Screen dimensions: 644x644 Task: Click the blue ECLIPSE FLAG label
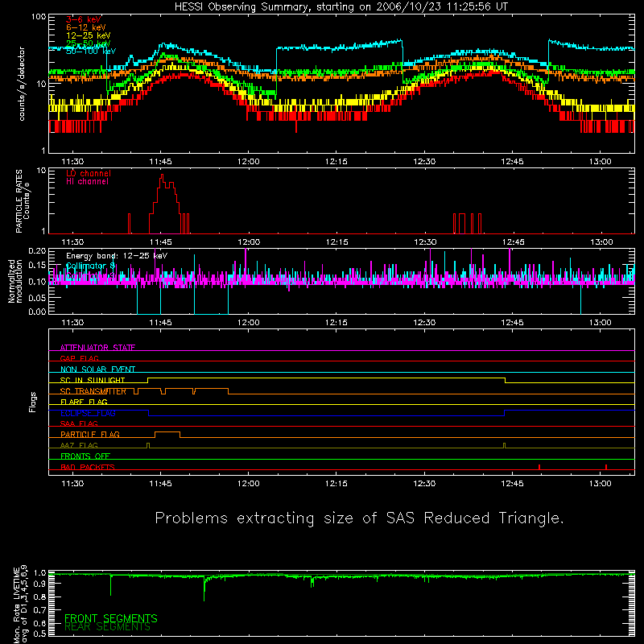[88, 413]
